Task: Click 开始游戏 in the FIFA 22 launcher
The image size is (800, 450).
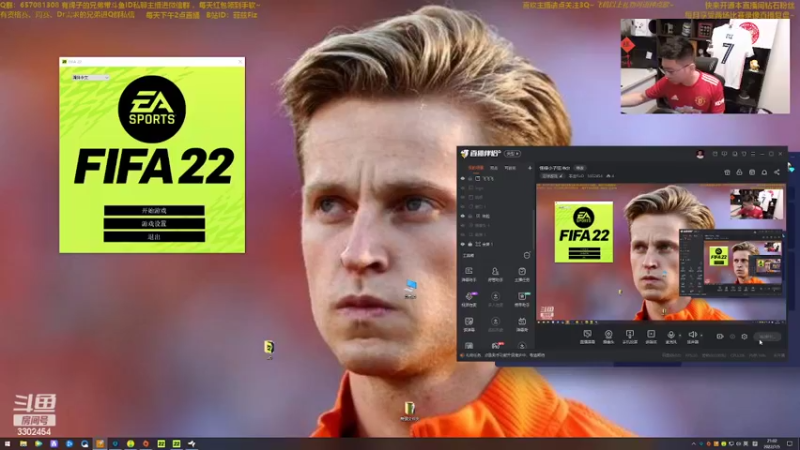Action: pyautogui.click(x=154, y=211)
